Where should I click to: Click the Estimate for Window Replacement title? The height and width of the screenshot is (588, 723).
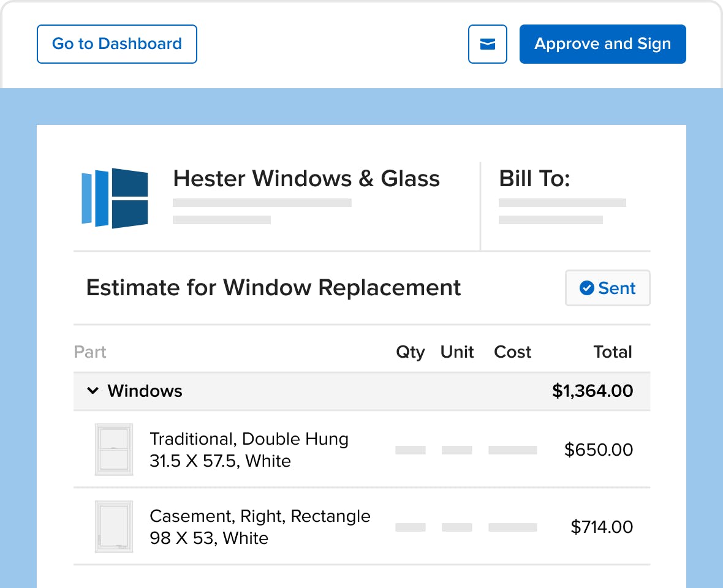tap(273, 288)
